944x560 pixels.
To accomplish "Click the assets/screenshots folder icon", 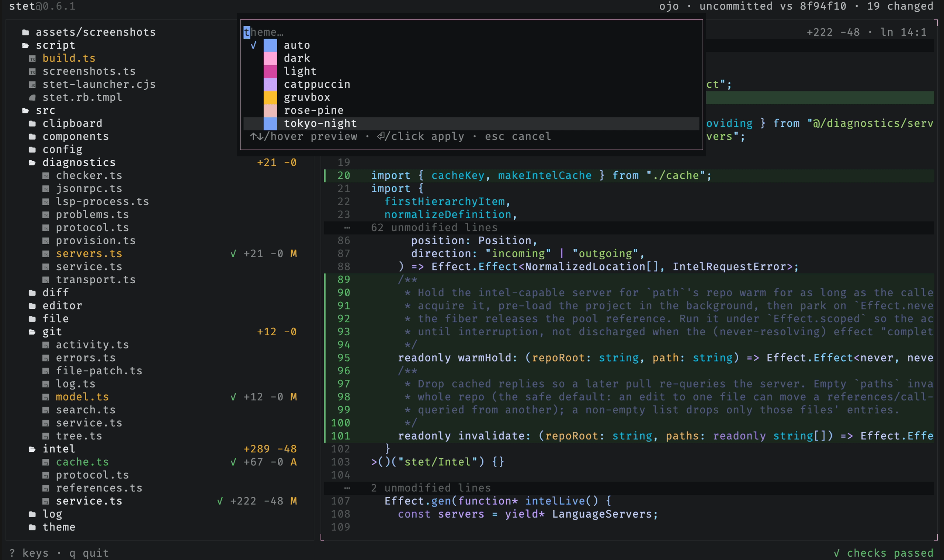I will click(26, 32).
